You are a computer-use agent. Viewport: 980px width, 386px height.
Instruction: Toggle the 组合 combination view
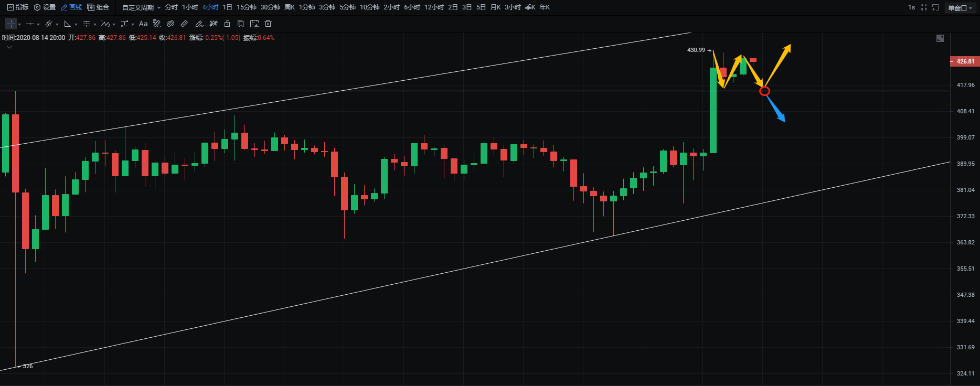pos(98,7)
